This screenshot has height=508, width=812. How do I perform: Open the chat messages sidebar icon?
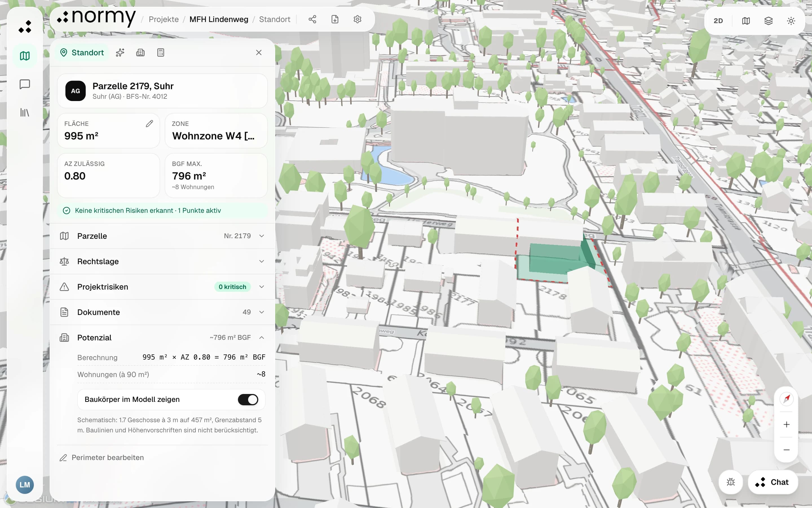coord(25,84)
